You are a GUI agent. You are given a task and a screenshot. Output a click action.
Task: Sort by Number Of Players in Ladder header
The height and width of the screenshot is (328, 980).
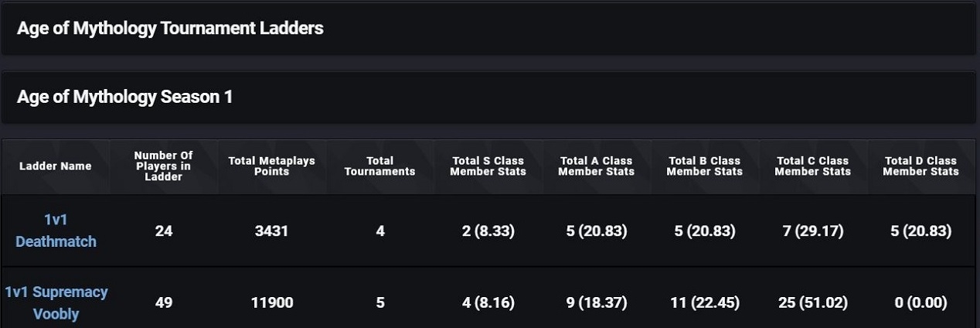tap(163, 166)
